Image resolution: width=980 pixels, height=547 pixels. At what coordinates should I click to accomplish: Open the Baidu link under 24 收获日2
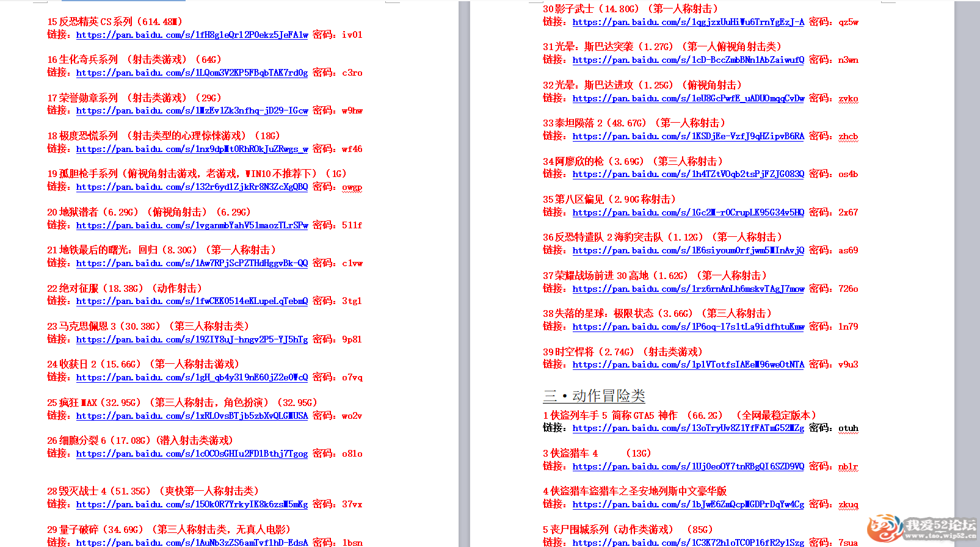(192, 377)
